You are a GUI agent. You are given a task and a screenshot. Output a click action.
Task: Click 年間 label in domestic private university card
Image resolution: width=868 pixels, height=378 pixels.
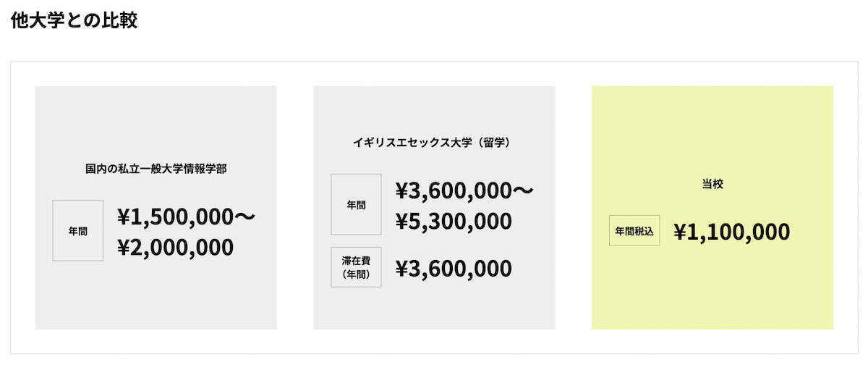click(x=78, y=231)
